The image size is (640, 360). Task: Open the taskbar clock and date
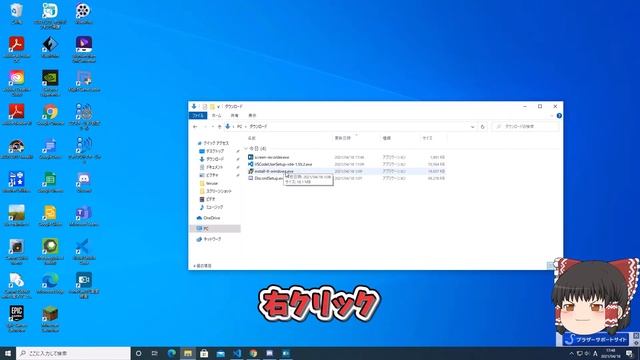[611, 353]
